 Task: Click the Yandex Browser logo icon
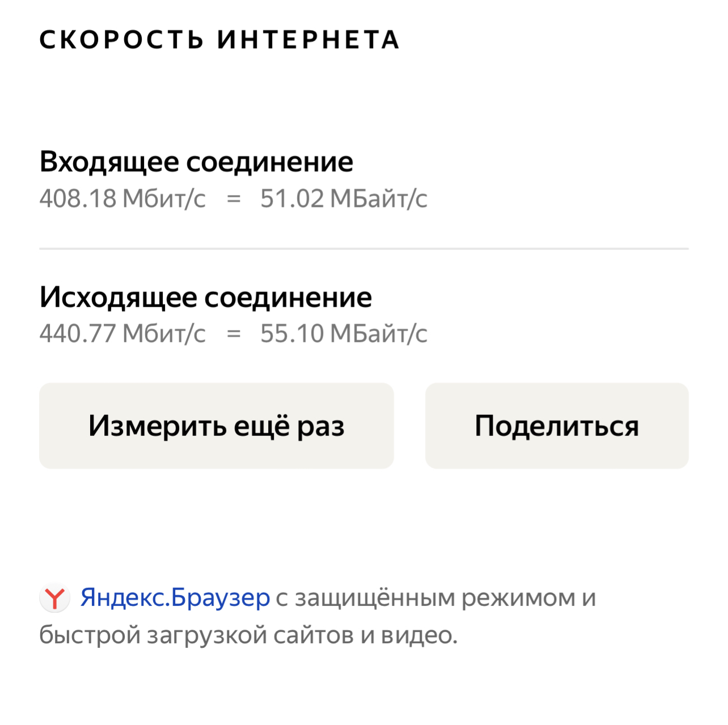pyautogui.click(x=54, y=598)
